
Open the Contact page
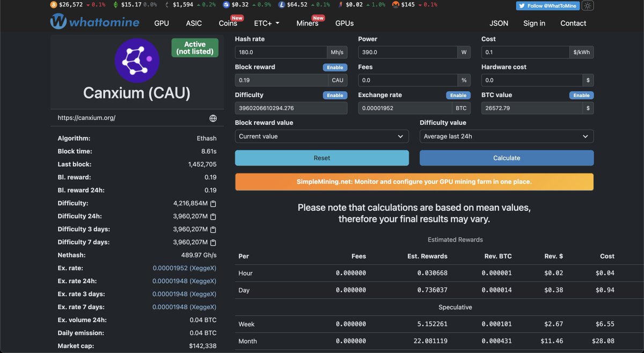(573, 23)
